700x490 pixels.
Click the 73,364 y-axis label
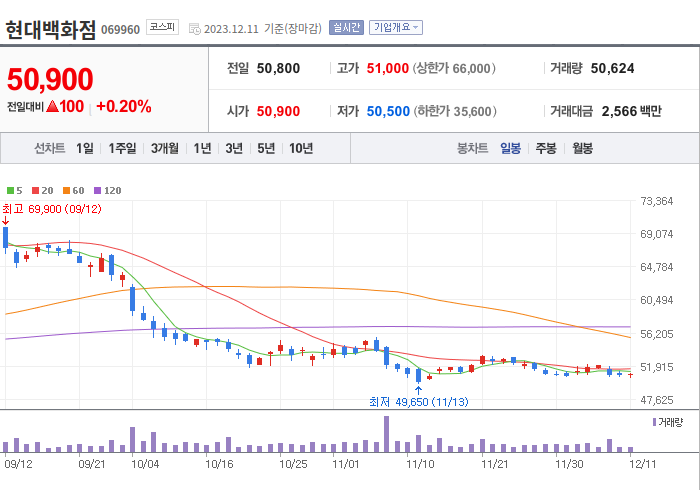click(x=656, y=201)
